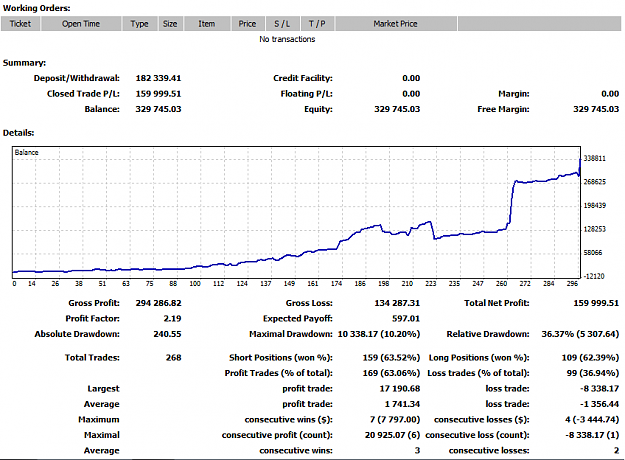Select the Profit Factor value 2.19
Image resolution: width=625 pixels, height=460 pixels.
(x=172, y=318)
